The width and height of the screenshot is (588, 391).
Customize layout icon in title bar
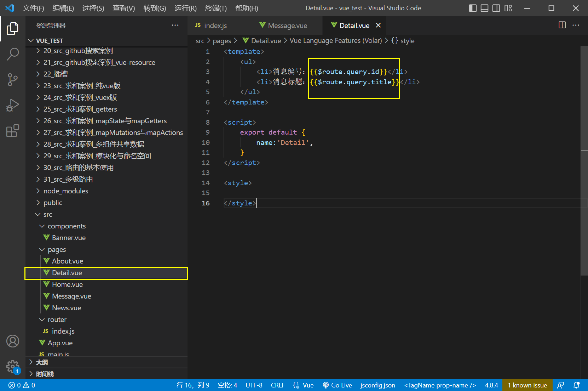click(x=508, y=8)
